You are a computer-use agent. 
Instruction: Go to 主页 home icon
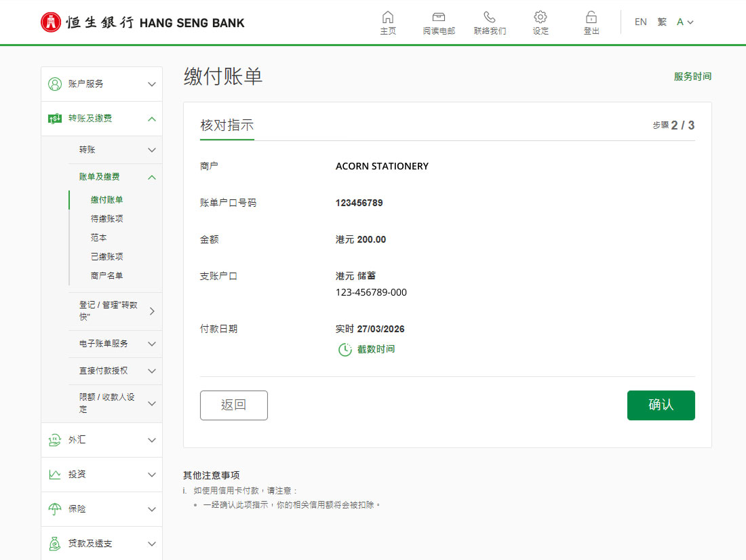click(388, 17)
